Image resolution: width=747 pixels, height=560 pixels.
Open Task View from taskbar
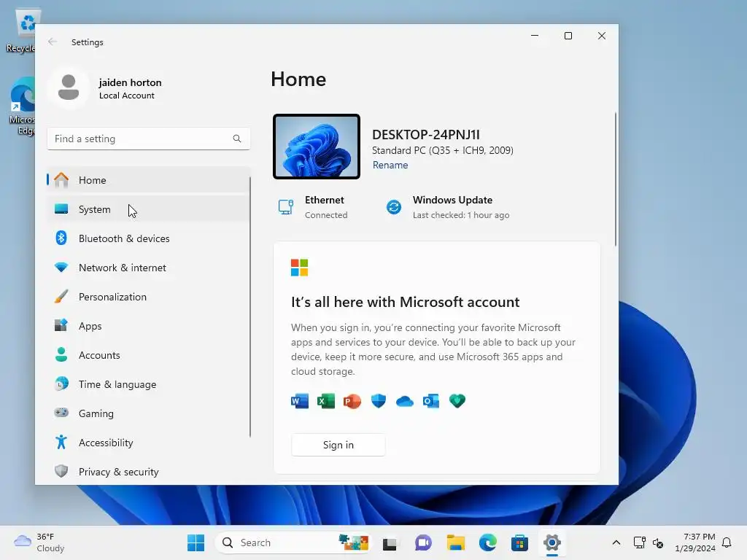(x=390, y=542)
